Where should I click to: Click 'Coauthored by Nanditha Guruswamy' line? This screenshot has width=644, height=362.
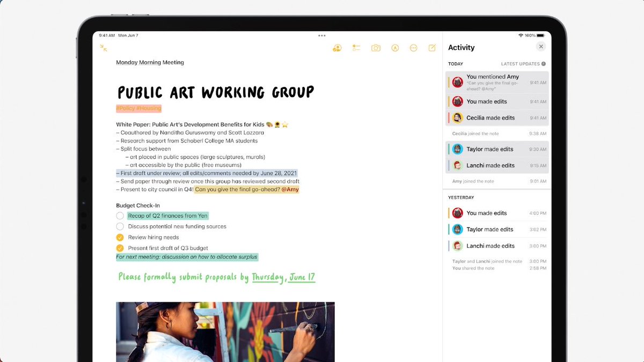(190, 132)
